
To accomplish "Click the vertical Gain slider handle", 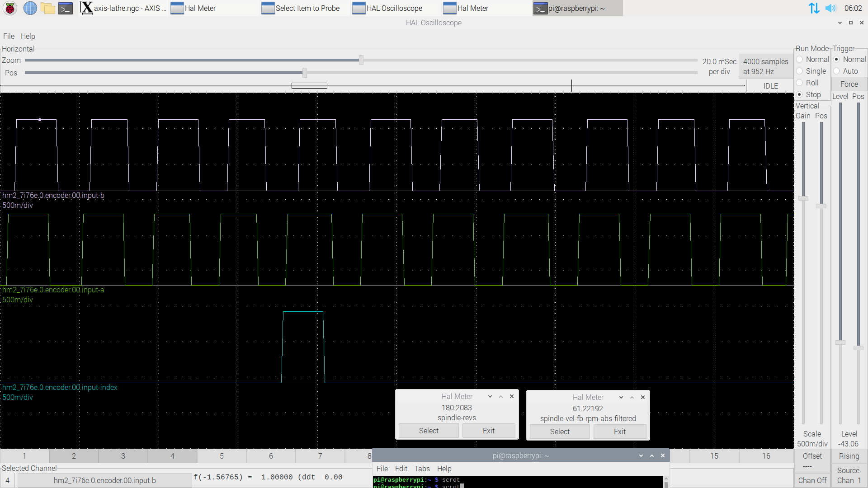I will point(803,198).
